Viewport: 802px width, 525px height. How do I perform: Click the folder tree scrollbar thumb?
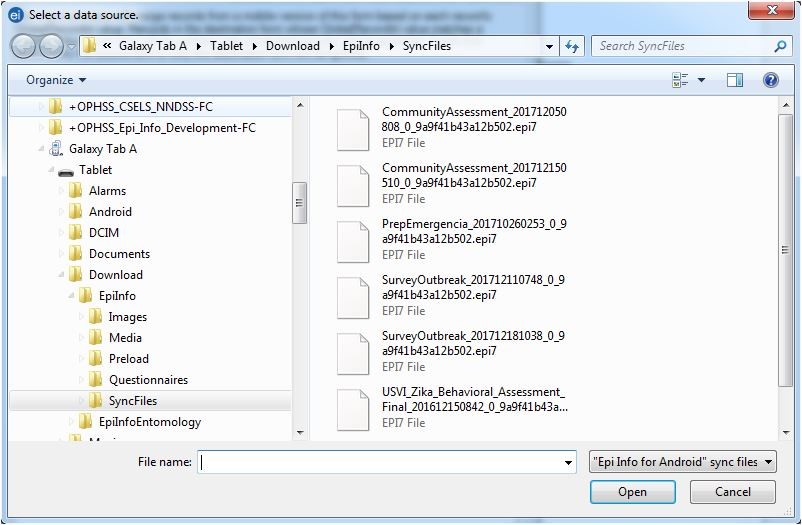click(x=300, y=203)
